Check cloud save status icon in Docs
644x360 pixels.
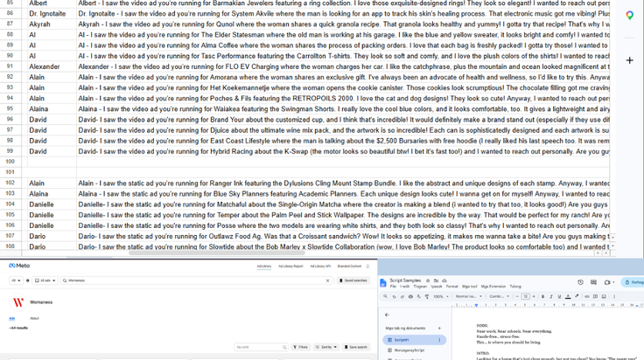coord(444,280)
